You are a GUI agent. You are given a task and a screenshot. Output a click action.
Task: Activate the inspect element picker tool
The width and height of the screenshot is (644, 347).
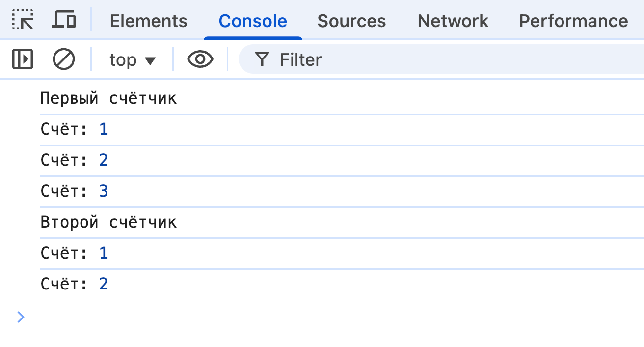click(23, 20)
